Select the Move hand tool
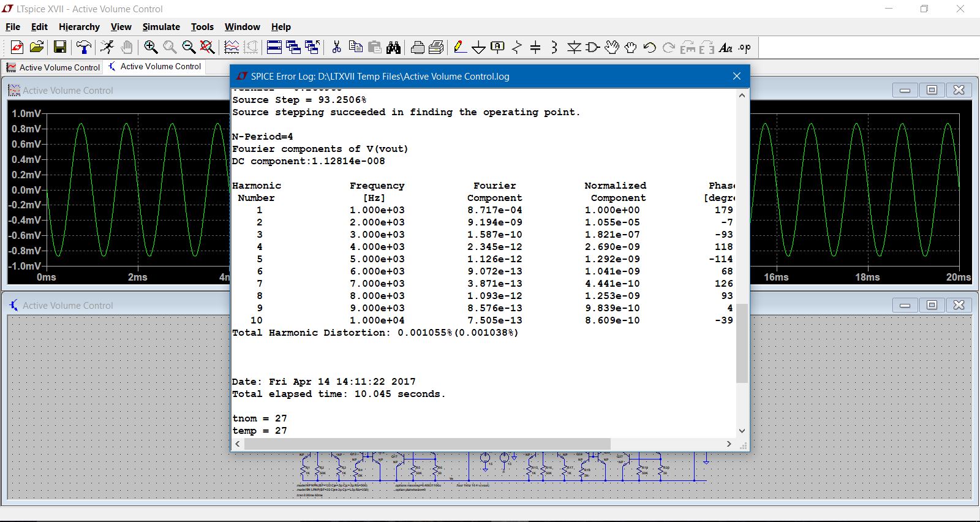 [x=611, y=47]
